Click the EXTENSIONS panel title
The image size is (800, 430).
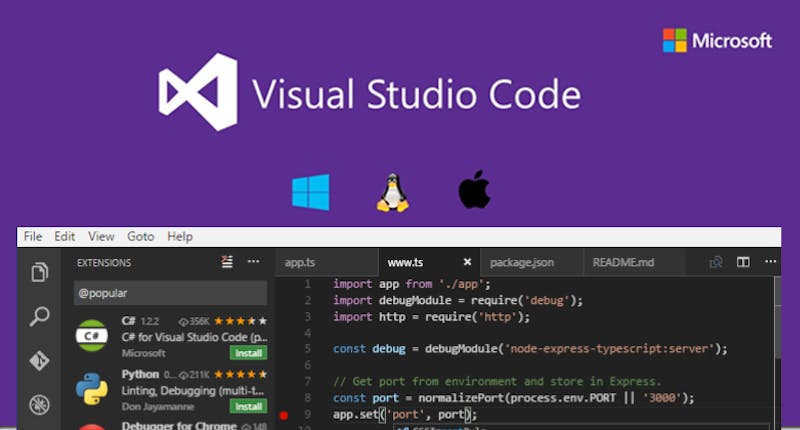(x=104, y=263)
